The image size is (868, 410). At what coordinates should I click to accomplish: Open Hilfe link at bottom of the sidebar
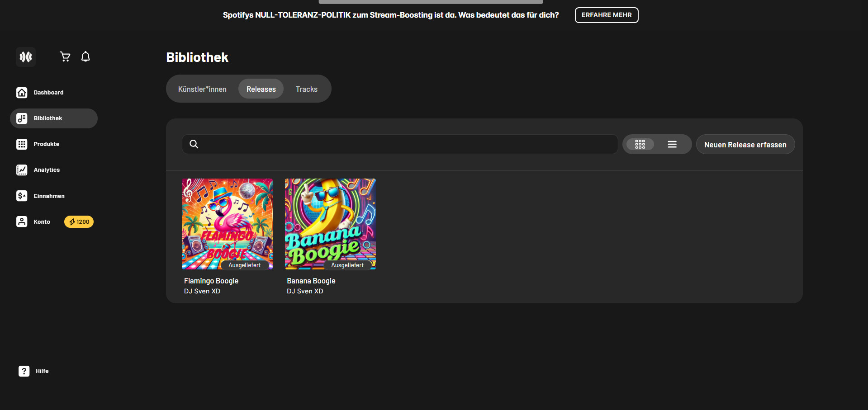coord(42,371)
